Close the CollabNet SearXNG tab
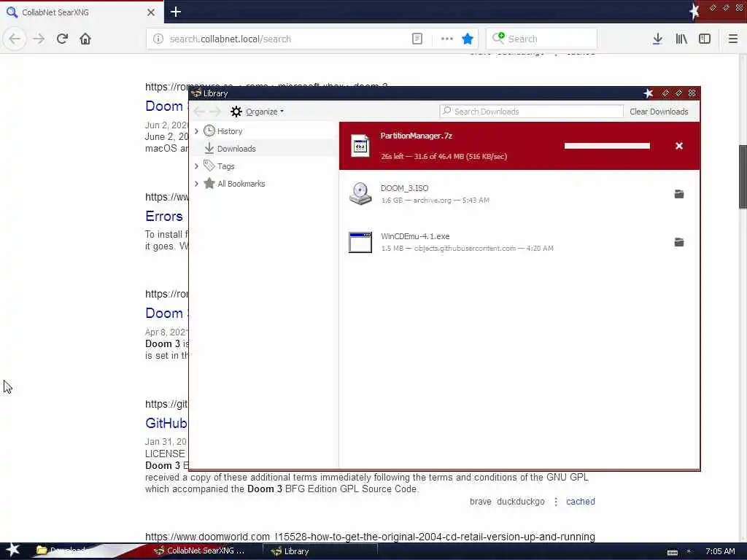 (x=151, y=12)
